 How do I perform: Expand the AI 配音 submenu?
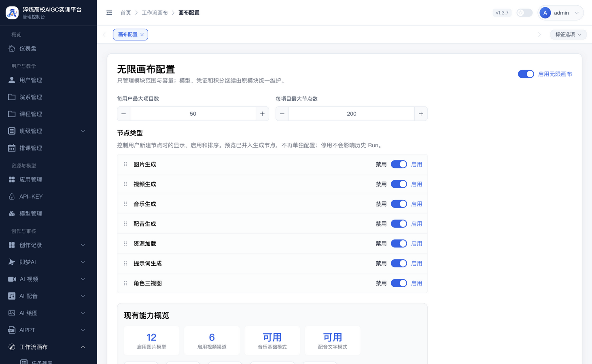coord(83,296)
